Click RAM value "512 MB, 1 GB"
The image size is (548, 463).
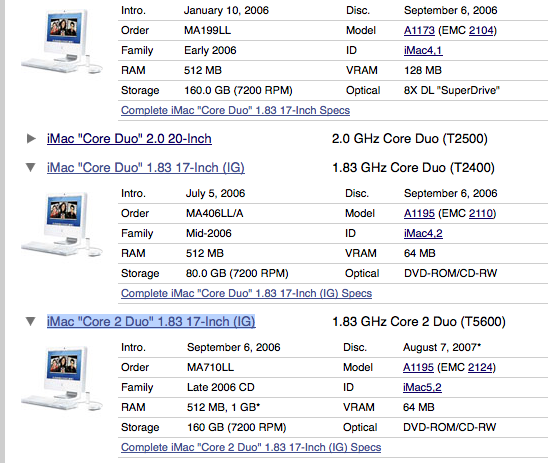223,407
